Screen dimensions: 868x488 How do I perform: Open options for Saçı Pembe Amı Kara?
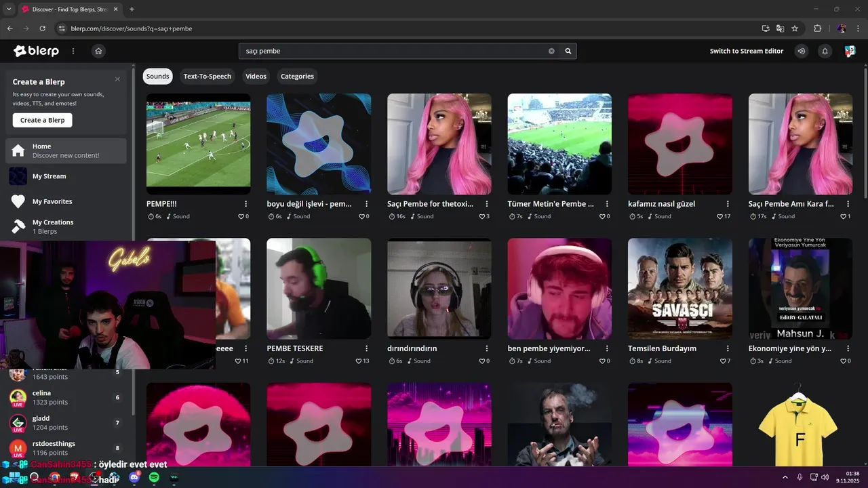pos(848,203)
